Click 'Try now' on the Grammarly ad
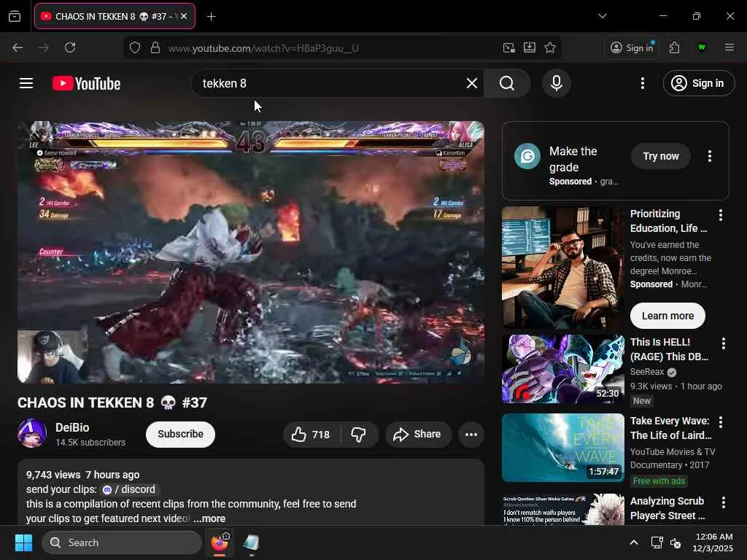 (661, 156)
